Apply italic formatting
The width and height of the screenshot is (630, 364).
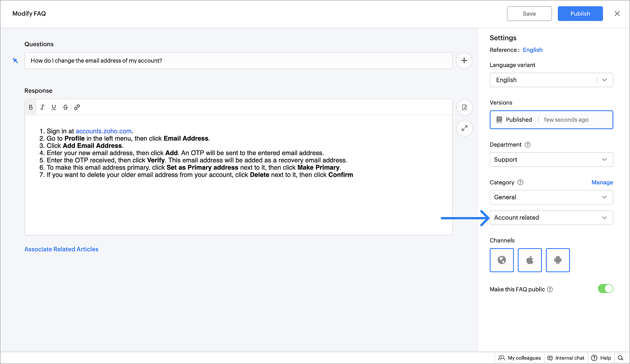click(x=42, y=107)
